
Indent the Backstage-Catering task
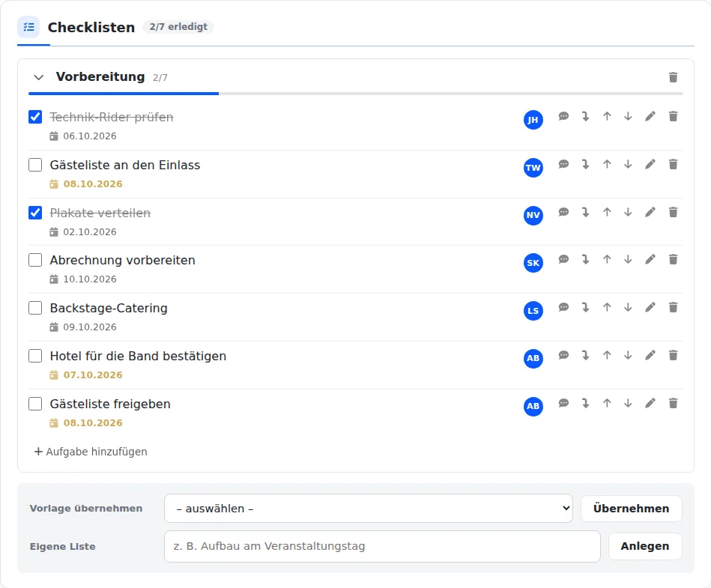(x=585, y=307)
